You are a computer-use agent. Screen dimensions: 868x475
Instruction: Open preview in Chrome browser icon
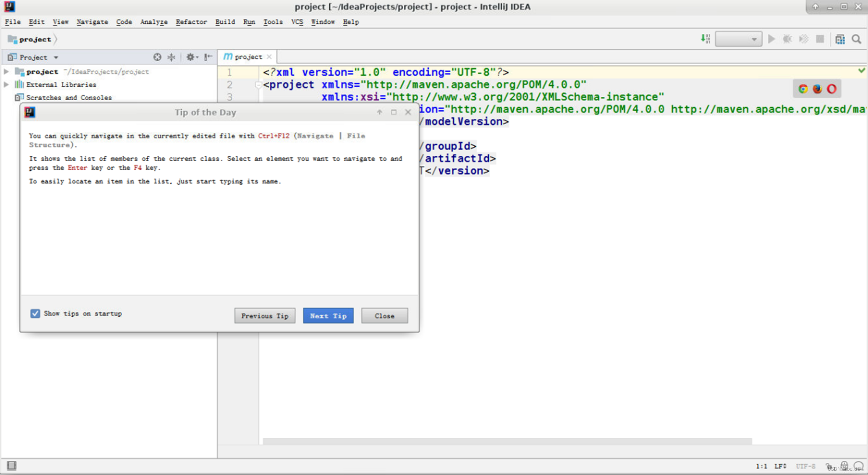[x=803, y=89]
